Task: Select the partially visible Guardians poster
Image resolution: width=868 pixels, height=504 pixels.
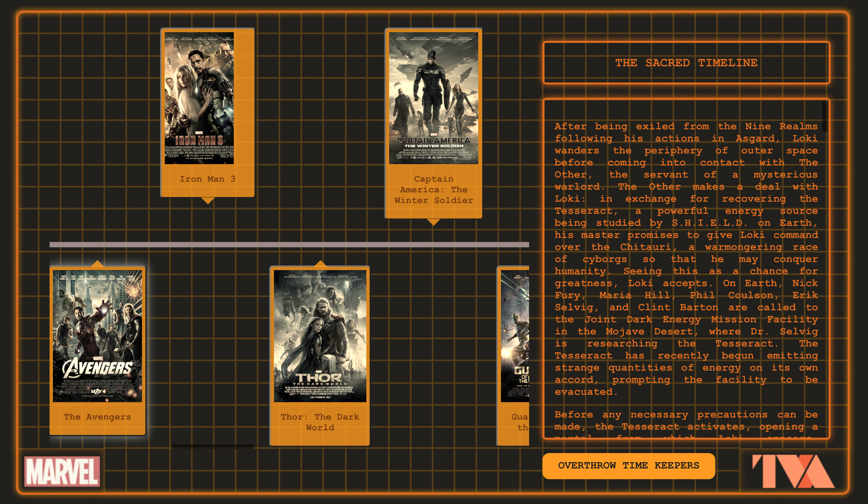Action: pos(515,336)
